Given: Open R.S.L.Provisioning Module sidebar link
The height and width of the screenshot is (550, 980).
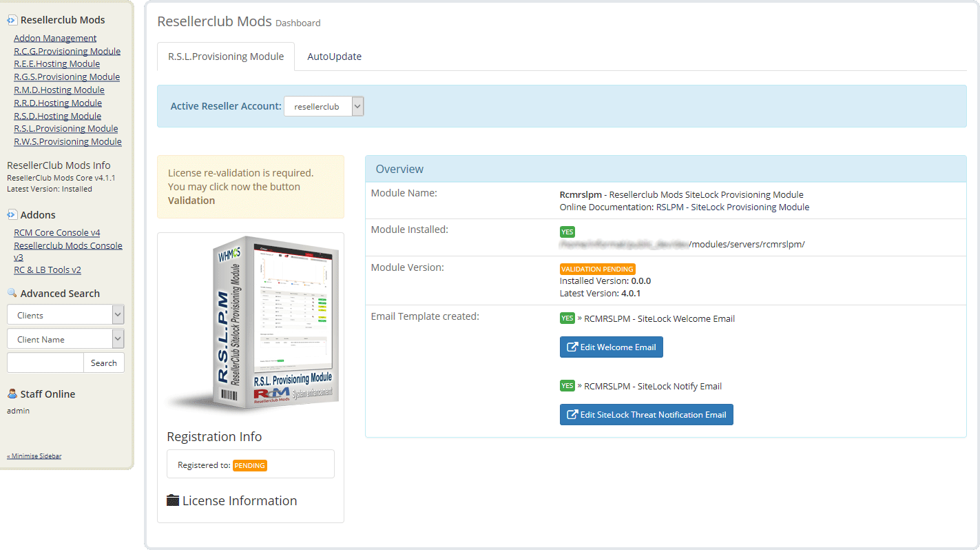Looking at the screenshot, I should point(65,128).
